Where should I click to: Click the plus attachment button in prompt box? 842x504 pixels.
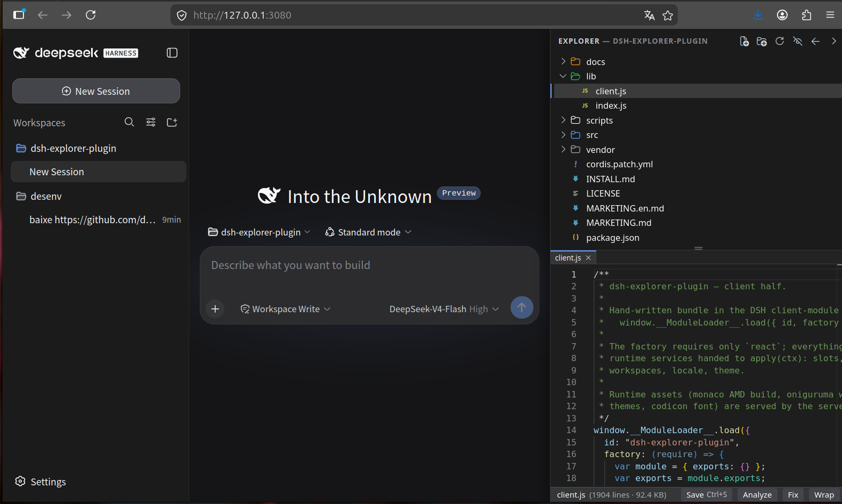215,308
